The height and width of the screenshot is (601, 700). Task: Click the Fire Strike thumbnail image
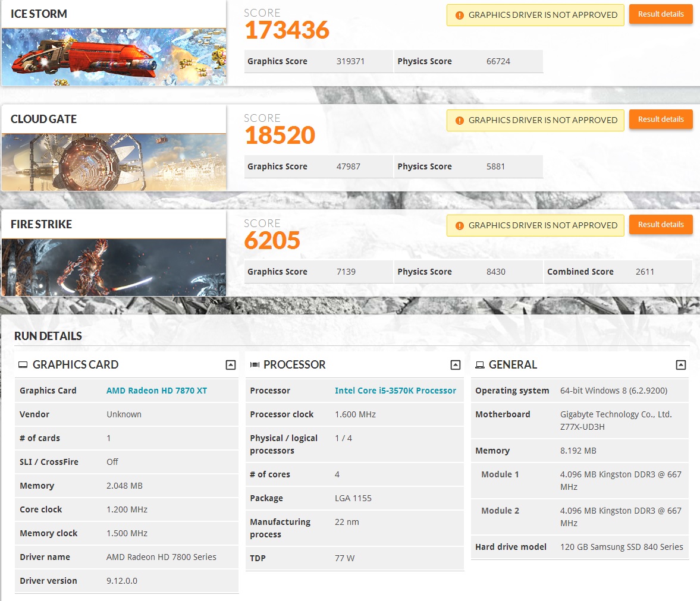[x=114, y=268]
